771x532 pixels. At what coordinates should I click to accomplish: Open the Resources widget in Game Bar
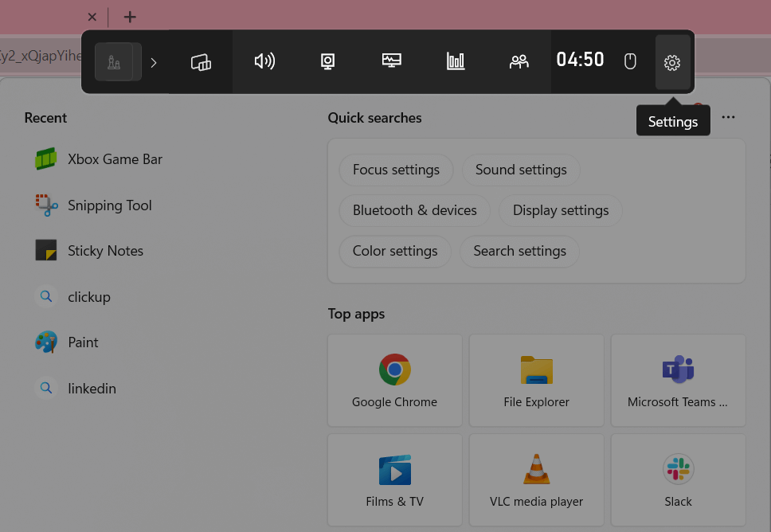point(456,61)
